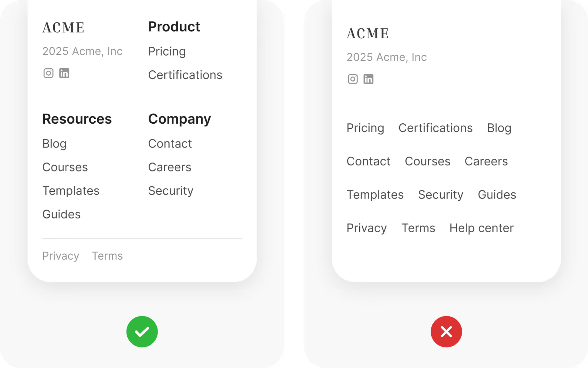This screenshot has height=368, width=588.
Task: Click Contact in the ungrouped right footer
Action: pos(368,161)
